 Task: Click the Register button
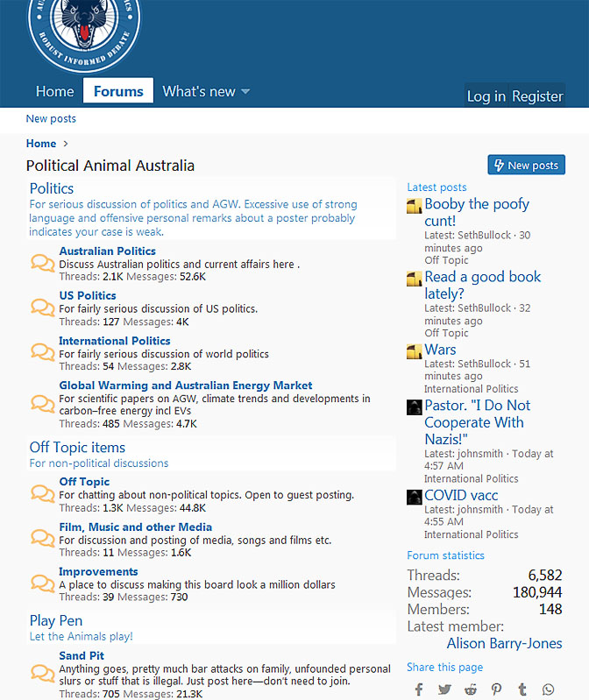click(x=537, y=96)
